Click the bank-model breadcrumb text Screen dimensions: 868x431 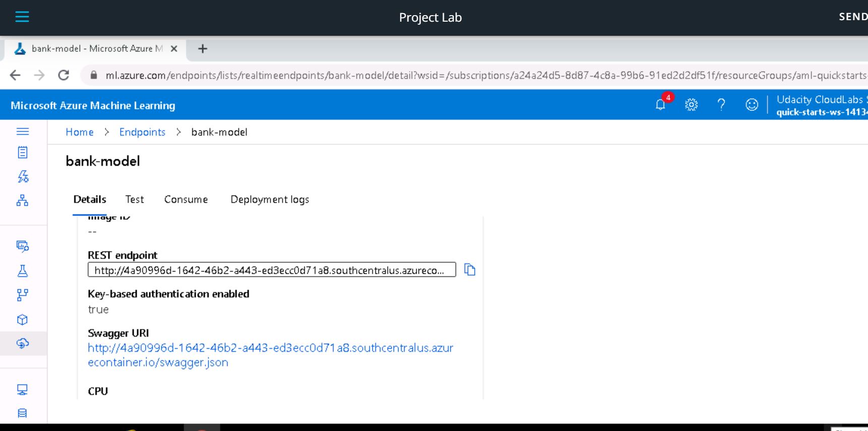coord(219,132)
